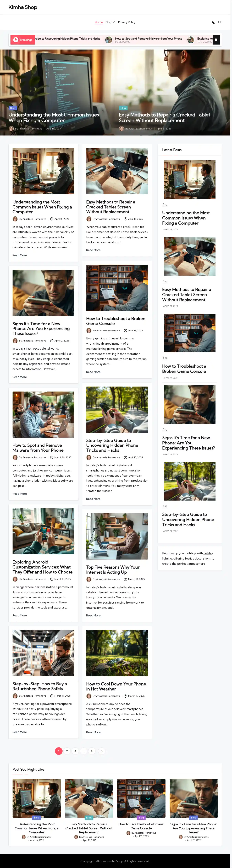Open cool down phone post thumbnail
232x868 pixels.
pos(117,653)
